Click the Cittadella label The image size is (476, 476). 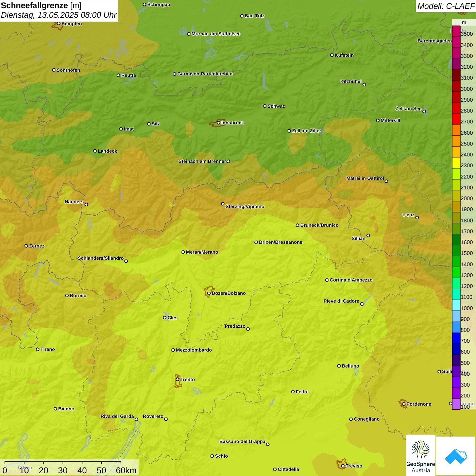pos(288,469)
